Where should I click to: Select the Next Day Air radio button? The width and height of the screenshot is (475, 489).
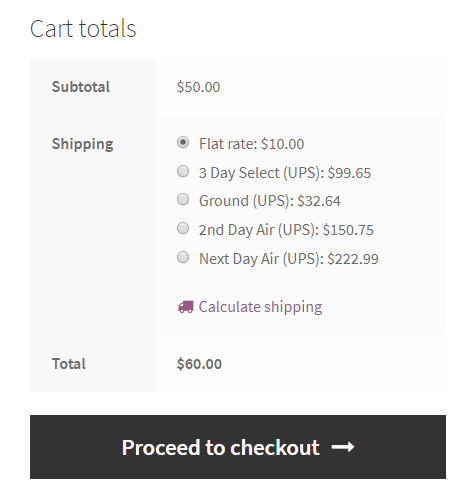click(183, 257)
